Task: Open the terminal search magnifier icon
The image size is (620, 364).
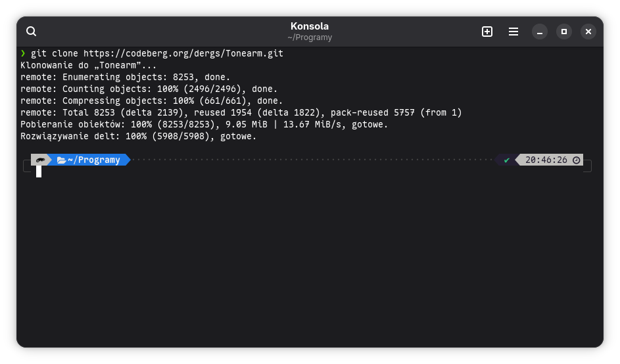Action: tap(32, 32)
